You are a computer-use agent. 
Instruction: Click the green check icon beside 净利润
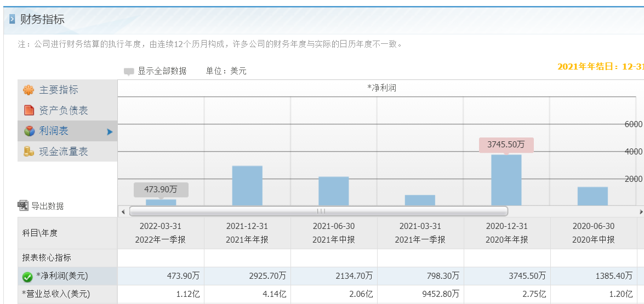tap(27, 277)
